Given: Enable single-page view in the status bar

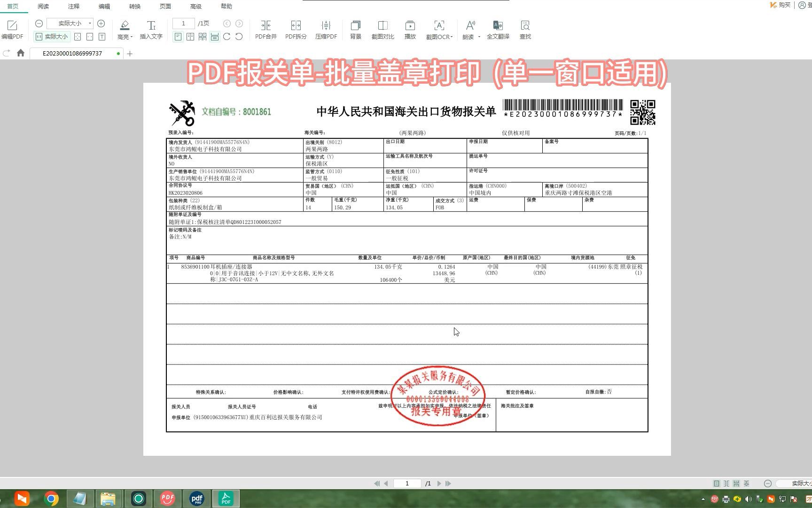Looking at the screenshot, I should (x=716, y=483).
